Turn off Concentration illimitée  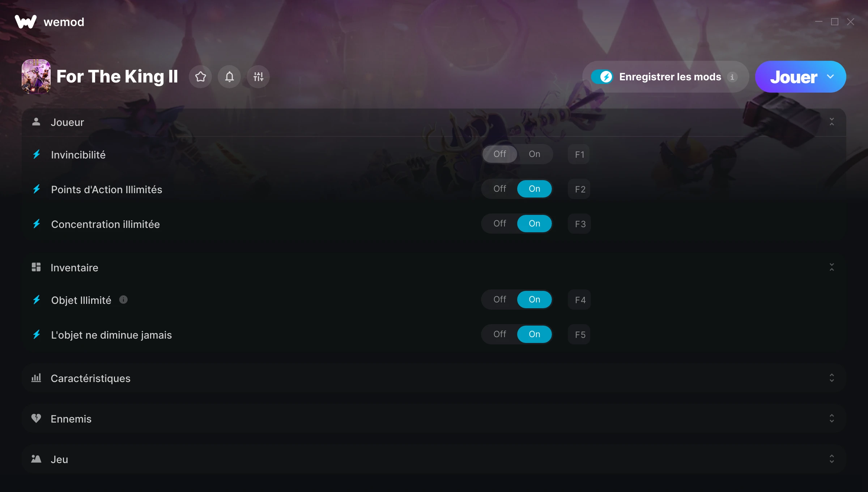(500, 224)
